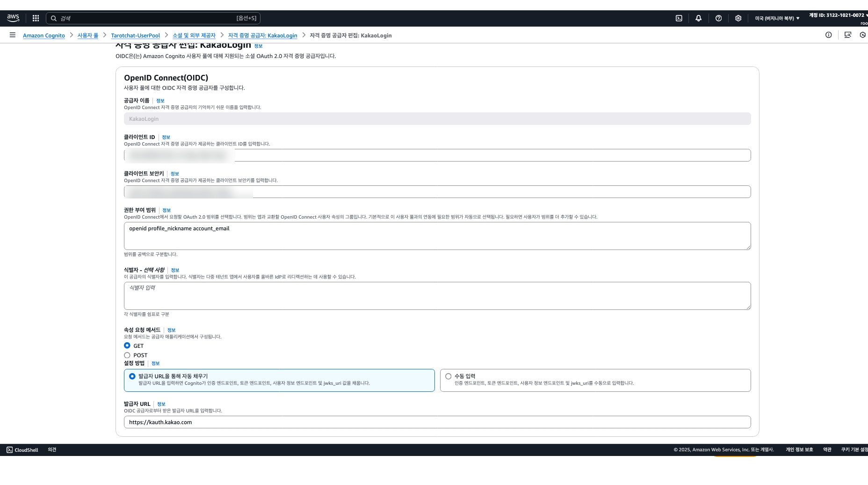The image size is (868, 485).
Task: Select 발급자 URL을 통해 자동 채우기 option
Action: coord(279,380)
